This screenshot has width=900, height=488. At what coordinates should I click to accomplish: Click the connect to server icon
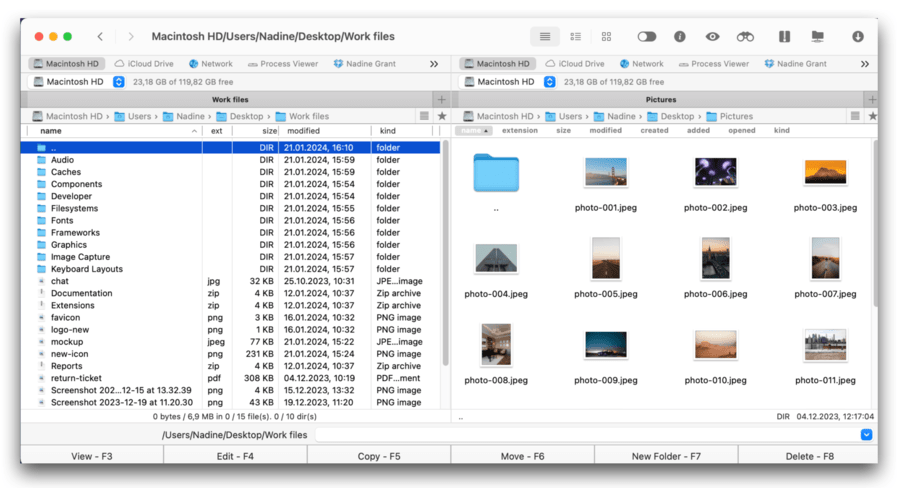tap(817, 37)
